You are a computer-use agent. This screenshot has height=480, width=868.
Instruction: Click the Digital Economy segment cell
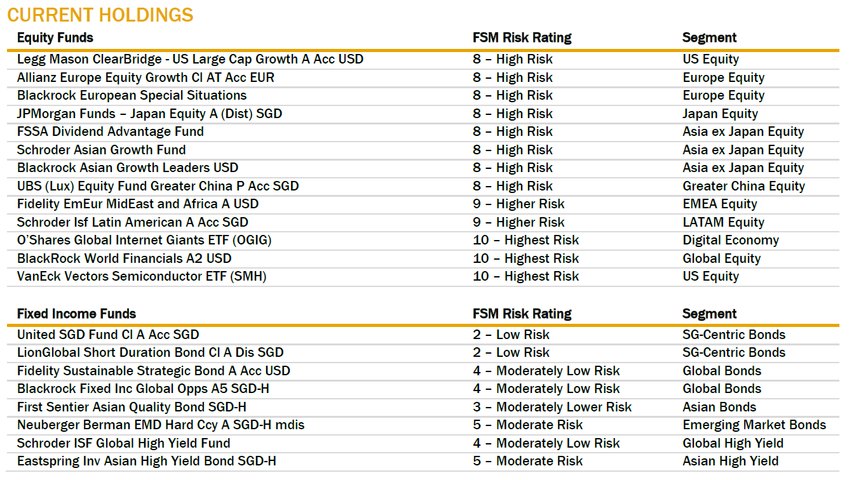(x=731, y=240)
